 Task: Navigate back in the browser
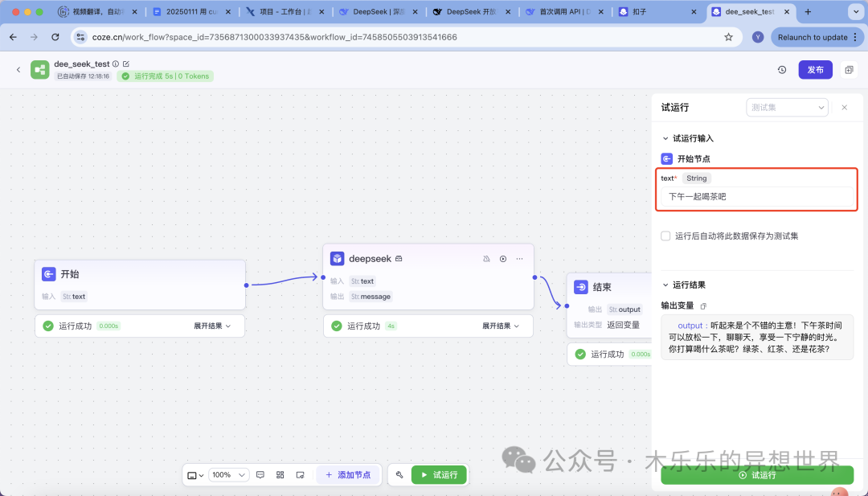[14, 37]
